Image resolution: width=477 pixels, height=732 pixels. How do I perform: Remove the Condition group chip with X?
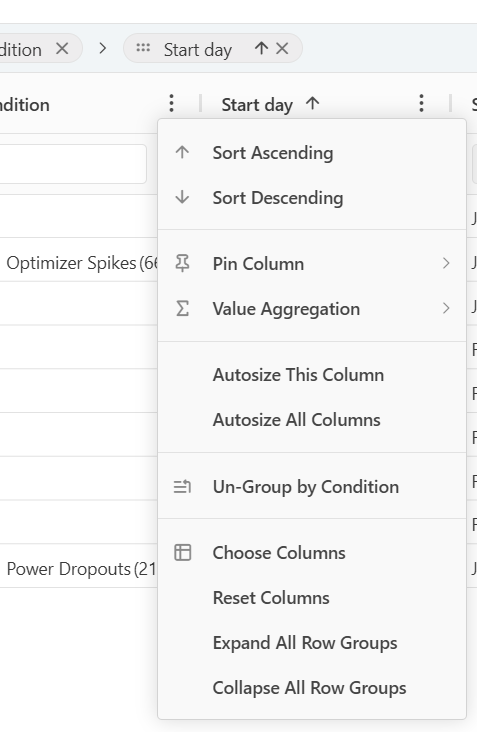pyautogui.click(x=62, y=49)
